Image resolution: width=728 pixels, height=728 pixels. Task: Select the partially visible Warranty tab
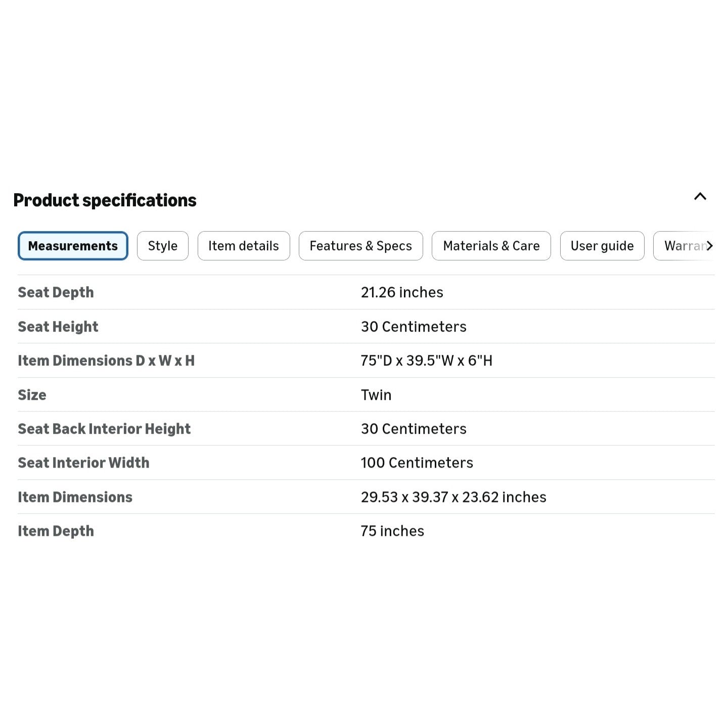pos(682,246)
